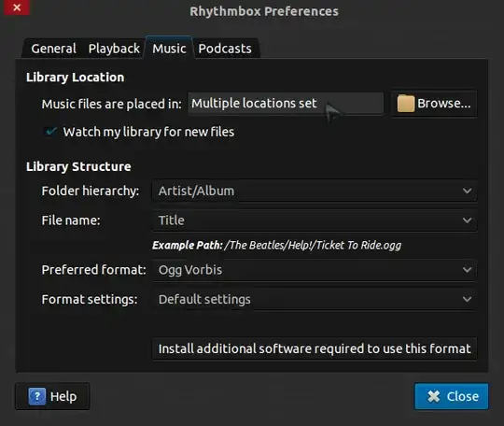The height and width of the screenshot is (426, 504).
Task: Click the Library Location heading
Action: pyautogui.click(x=76, y=78)
